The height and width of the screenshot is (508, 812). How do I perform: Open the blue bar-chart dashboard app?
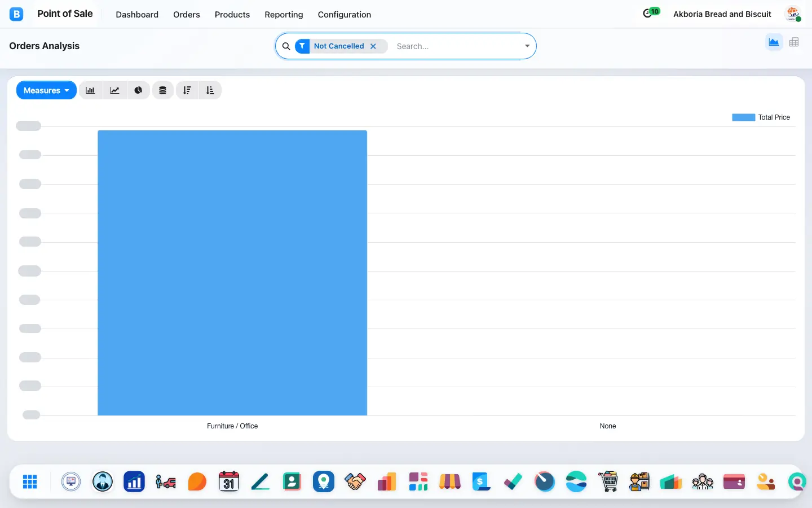click(x=134, y=481)
